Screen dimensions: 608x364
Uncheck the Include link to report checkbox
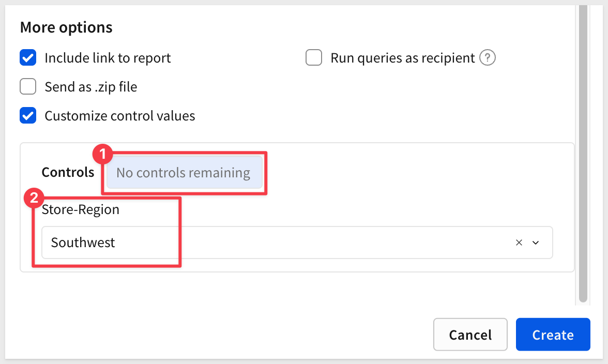pyautogui.click(x=28, y=58)
